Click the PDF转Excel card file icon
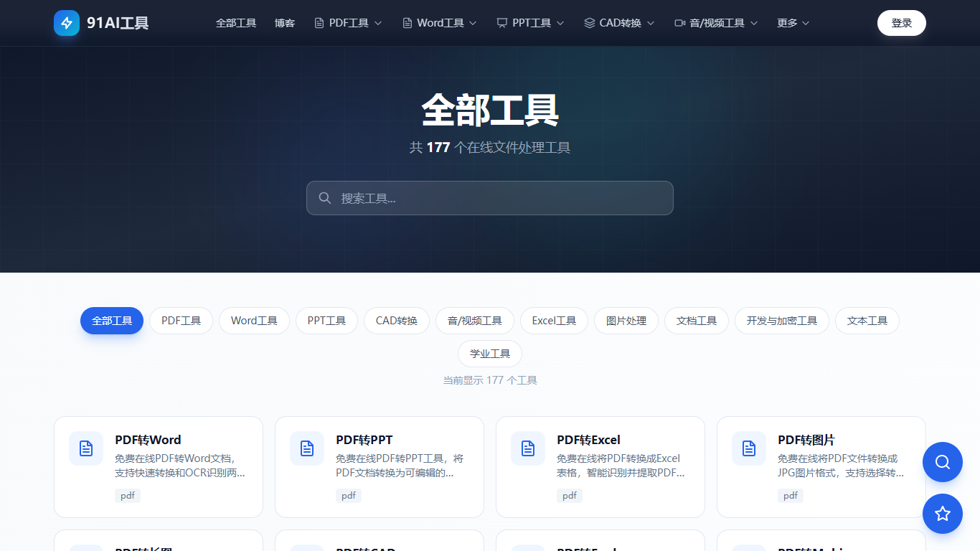The image size is (980, 551). [528, 448]
